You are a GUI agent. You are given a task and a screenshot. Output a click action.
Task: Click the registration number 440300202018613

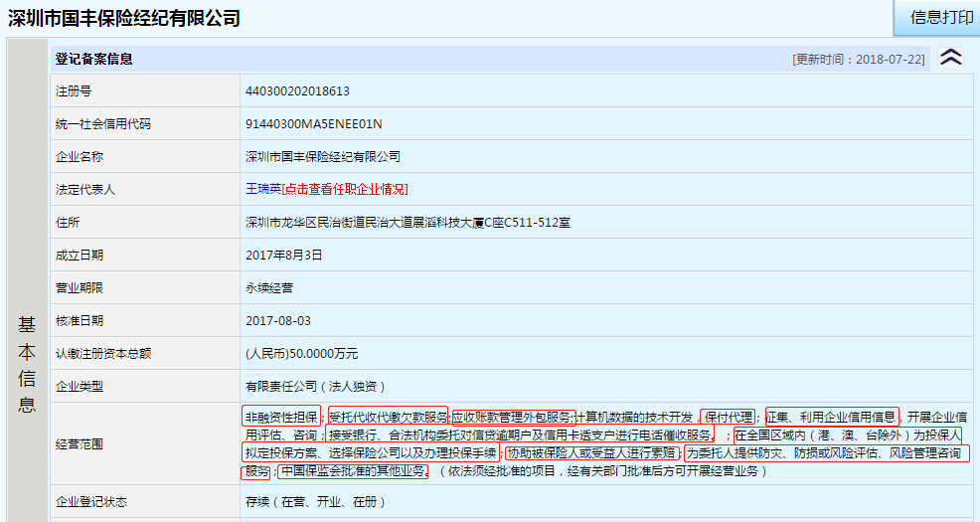tap(297, 91)
